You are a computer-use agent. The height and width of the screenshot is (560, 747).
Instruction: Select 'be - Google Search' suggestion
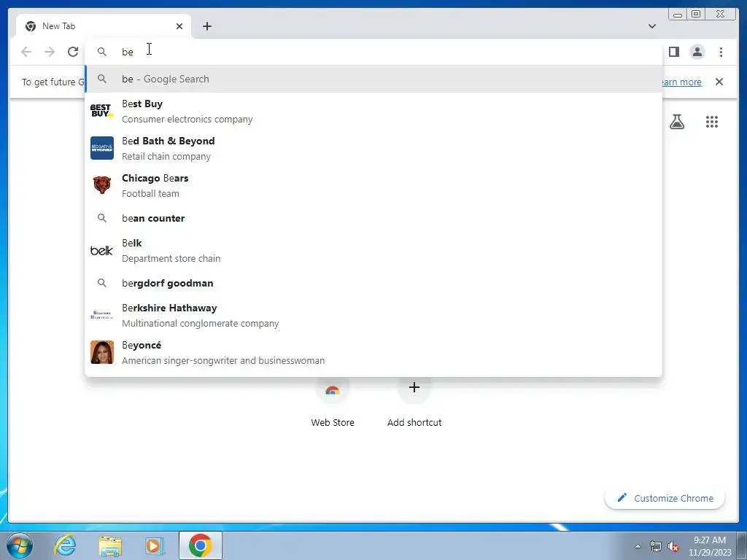pyautogui.click(x=373, y=79)
